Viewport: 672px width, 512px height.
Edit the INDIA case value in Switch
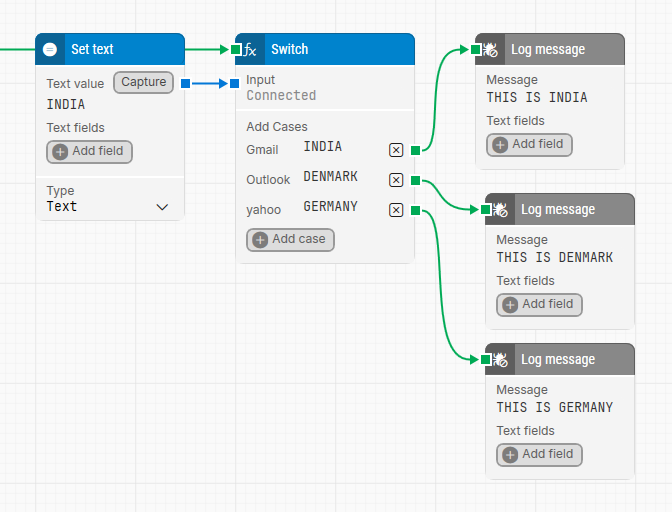[x=323, y=147]
